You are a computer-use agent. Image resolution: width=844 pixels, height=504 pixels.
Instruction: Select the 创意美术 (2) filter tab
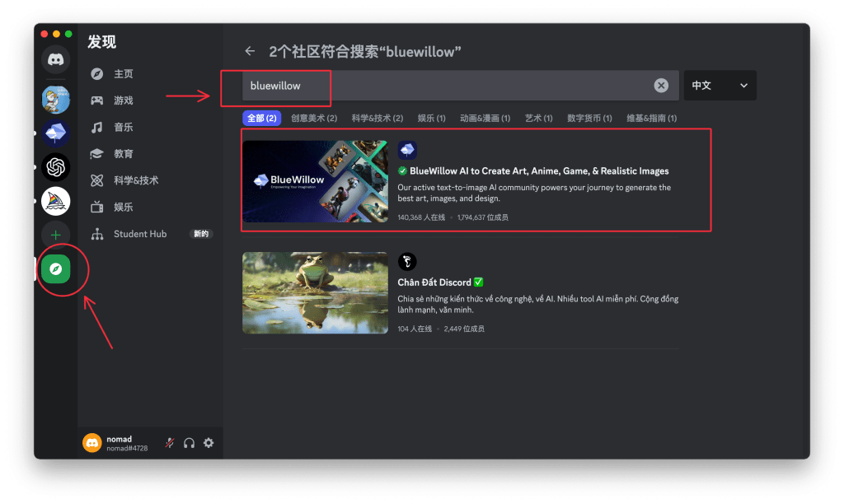click(314, 118)
